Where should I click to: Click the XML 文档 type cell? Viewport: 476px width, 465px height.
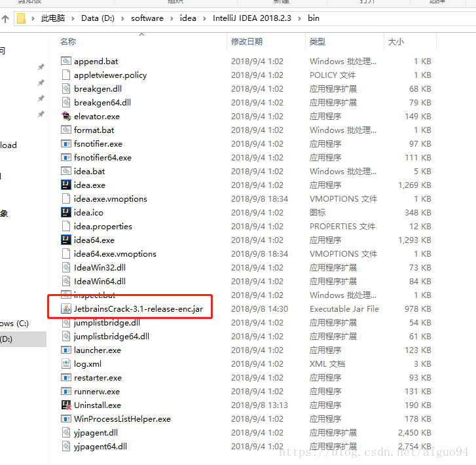[x=327, y=363]
